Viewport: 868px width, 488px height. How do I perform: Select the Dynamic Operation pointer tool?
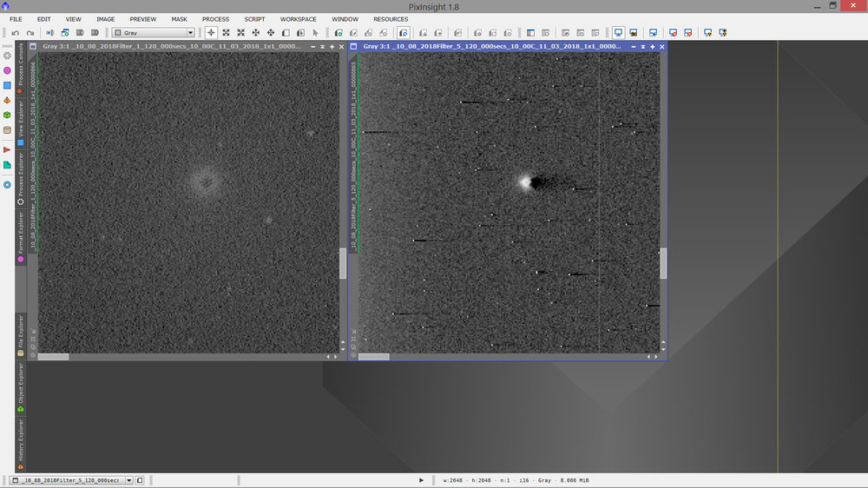(x=316, y=33)
